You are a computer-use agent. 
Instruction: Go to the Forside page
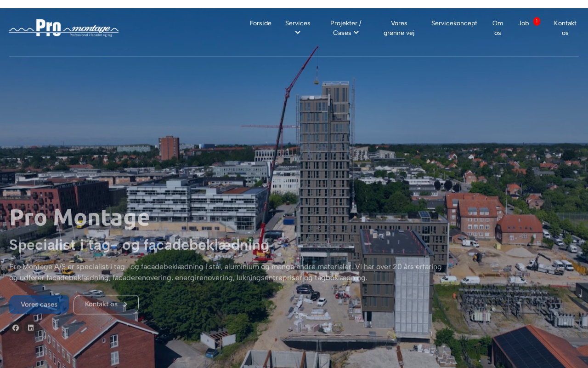260,23
